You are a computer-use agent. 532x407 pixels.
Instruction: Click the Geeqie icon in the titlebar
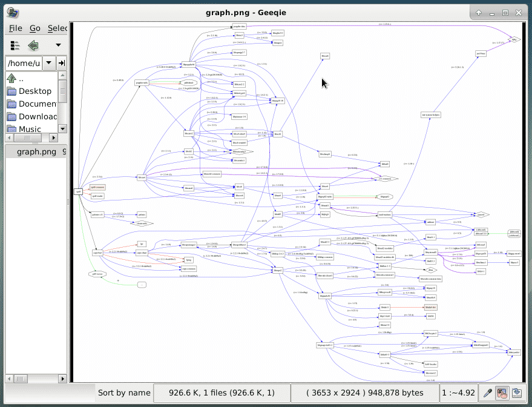pos(13,12)
